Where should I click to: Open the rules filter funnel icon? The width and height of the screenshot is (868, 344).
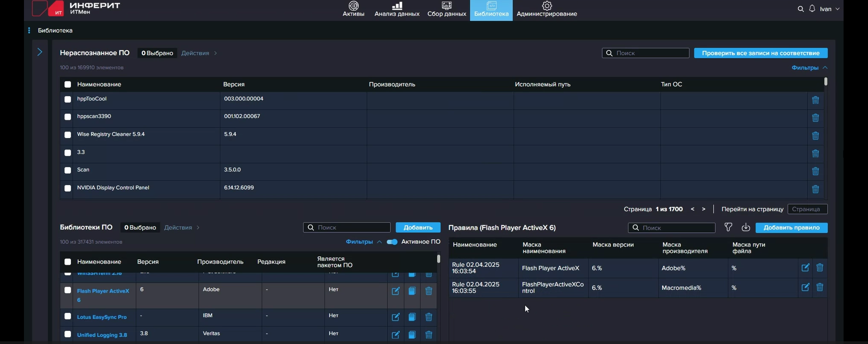728,227
